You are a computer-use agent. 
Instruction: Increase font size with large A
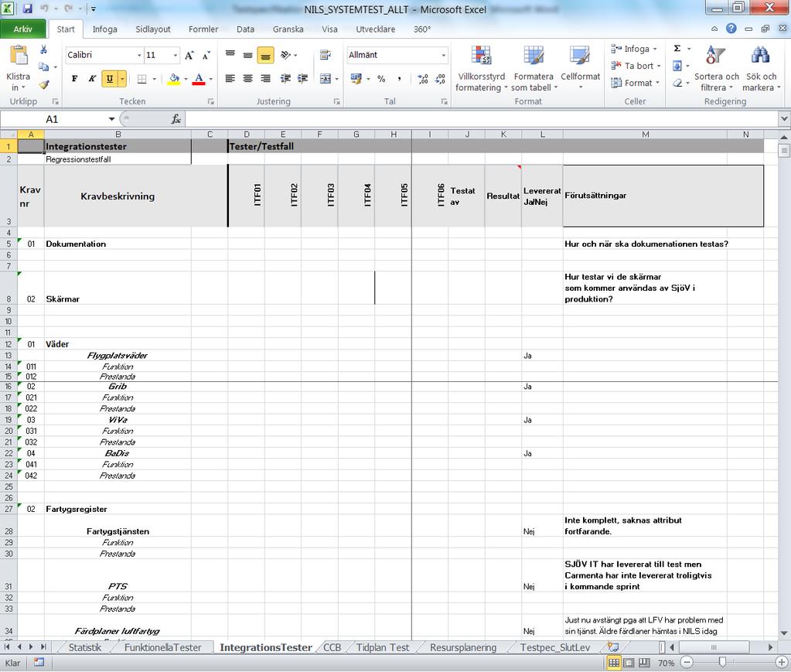(189, 55)
